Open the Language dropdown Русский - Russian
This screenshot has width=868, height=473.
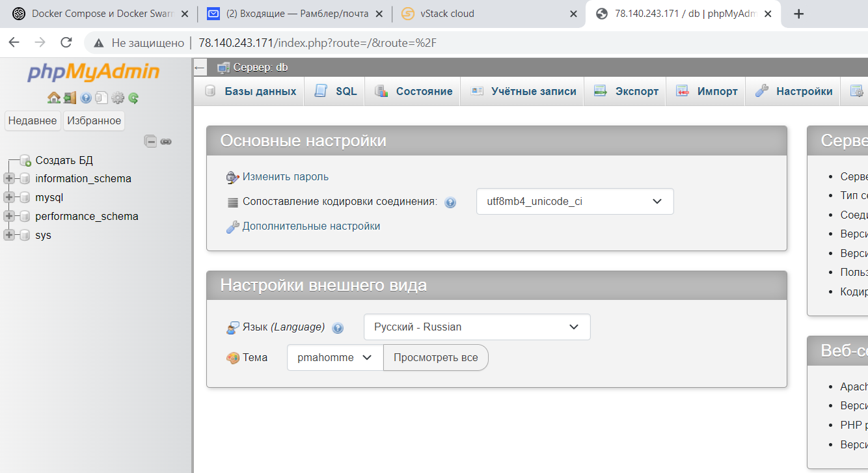[x=477, y=327]
